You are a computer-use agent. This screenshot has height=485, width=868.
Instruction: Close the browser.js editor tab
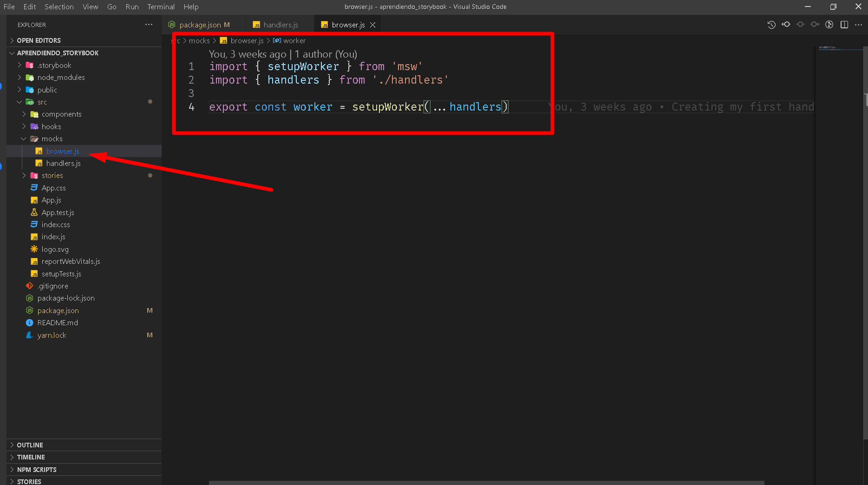pyautogui.click(x=372, y=25)
